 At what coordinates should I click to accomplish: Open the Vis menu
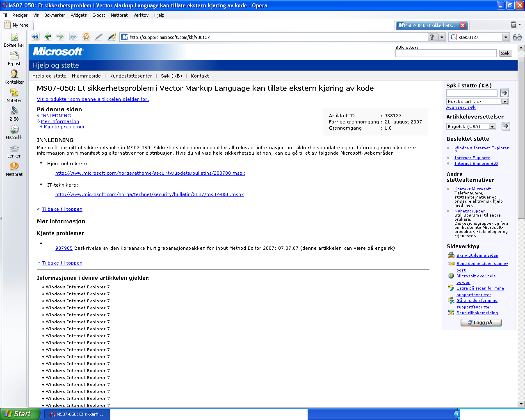pos(36,15)
